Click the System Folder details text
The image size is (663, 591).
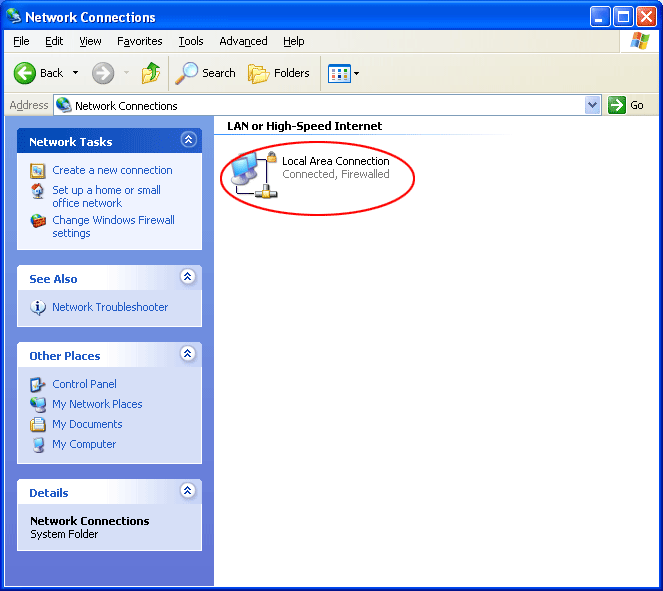pyautogui.click(x=64, y=534)
